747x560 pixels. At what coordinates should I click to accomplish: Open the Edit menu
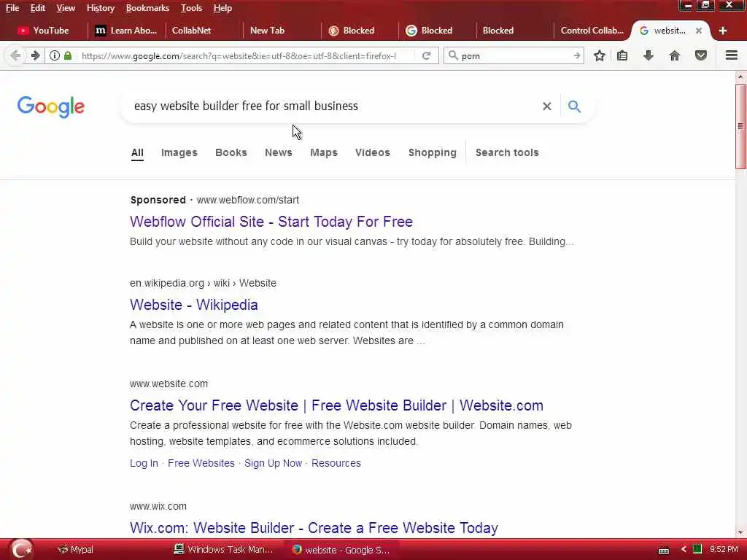tap(38, 8)
